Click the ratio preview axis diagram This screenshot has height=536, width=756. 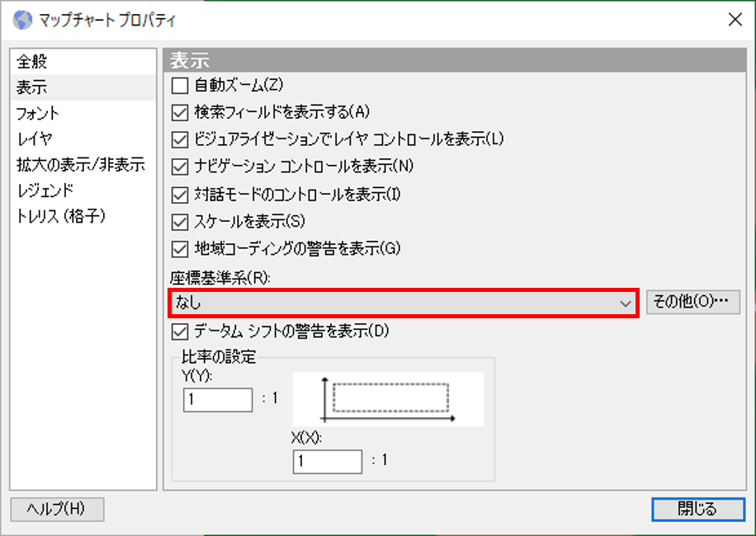point(388,399)
